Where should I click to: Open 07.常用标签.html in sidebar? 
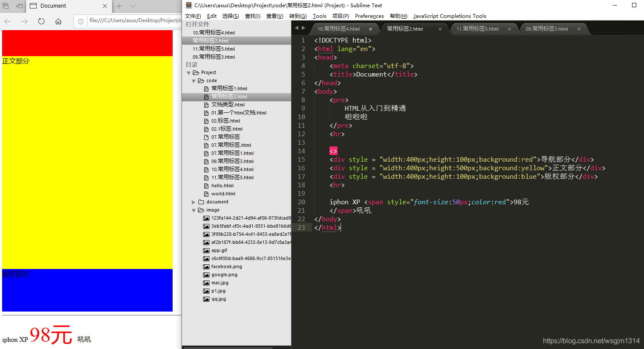231,145
